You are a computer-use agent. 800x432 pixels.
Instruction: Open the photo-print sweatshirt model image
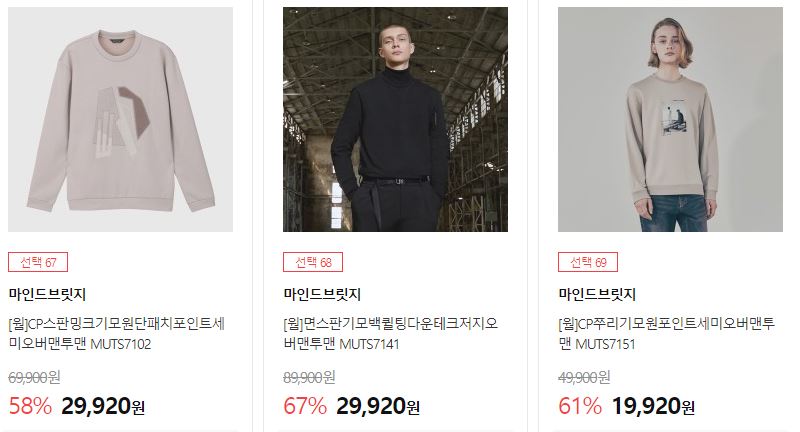pos(670,119)
